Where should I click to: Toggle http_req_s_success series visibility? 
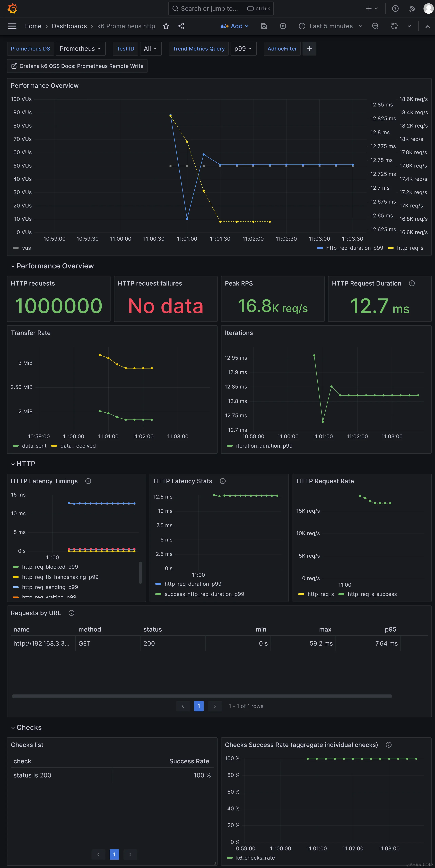pos(372,594)
